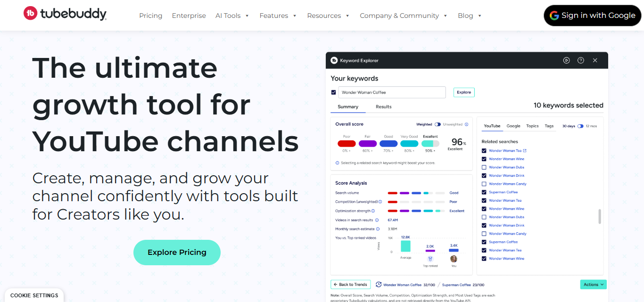Image resolution: width=644 pixels, height=302 pixels.
Task: Click info icon next to Optimization strength
Action: (373, 211)
